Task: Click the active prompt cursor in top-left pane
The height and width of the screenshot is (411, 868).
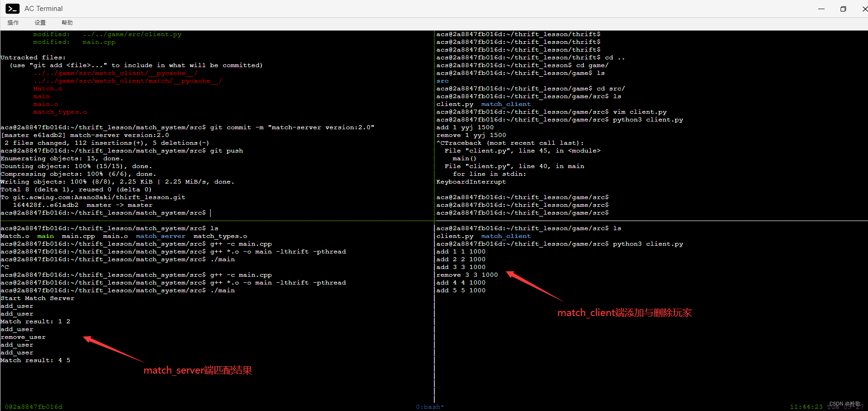Action: (x=210, y=213)
